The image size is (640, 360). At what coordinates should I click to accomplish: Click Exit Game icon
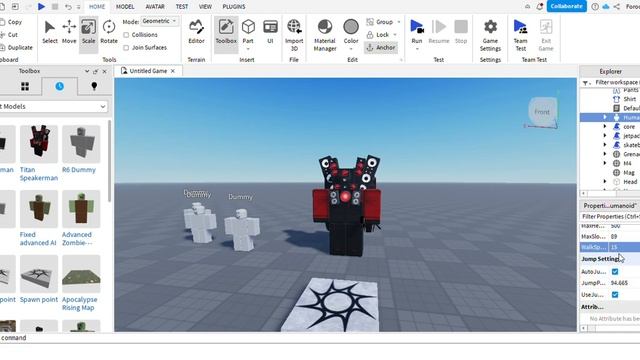tap(546, 36)
